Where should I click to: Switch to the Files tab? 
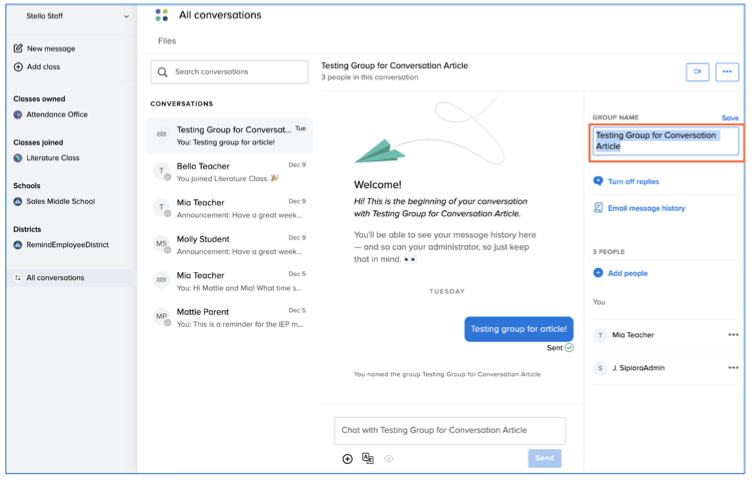pyautogui.click(x=167, y=41)
